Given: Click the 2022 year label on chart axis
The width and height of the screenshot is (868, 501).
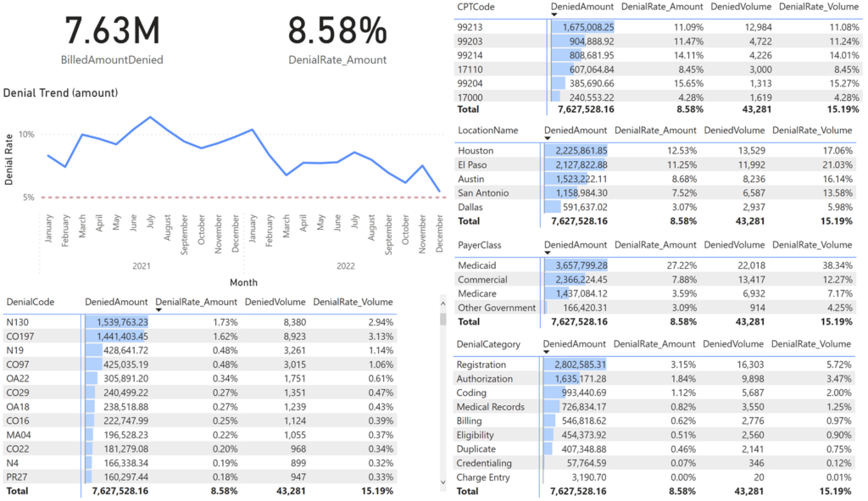Looking at the screenshot, I should pyautogui.click(x=346, y=265).
